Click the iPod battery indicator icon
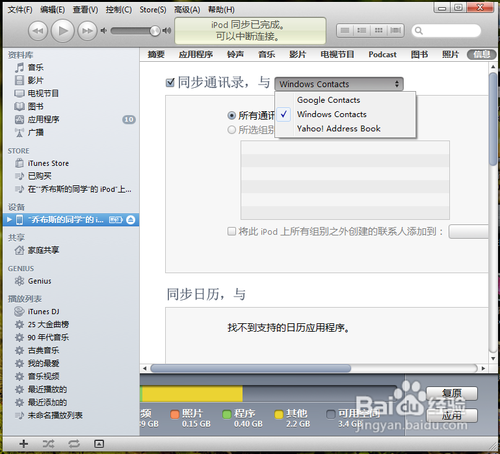This screenshot has height=454, width=500. pos(116,220)
